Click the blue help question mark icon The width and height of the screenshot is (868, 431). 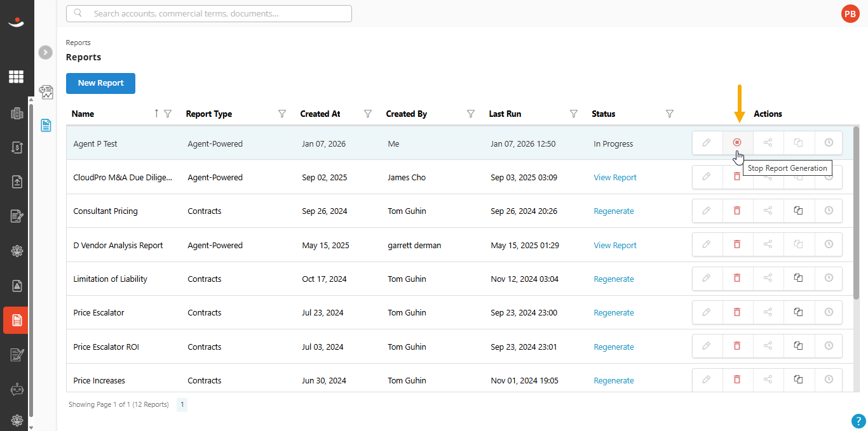click(858, 421)
